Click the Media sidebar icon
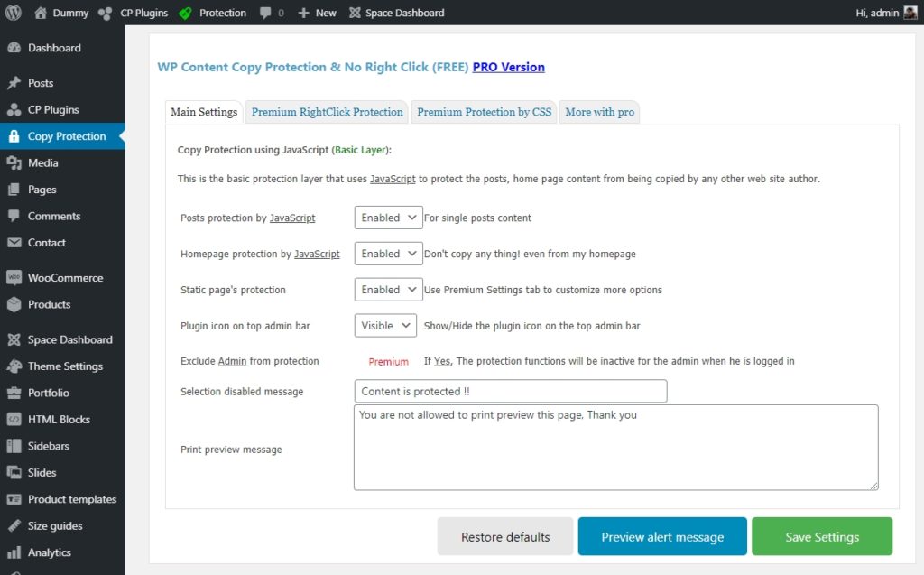924x575 pixels. pyautogui.click(x=14, y=162)
